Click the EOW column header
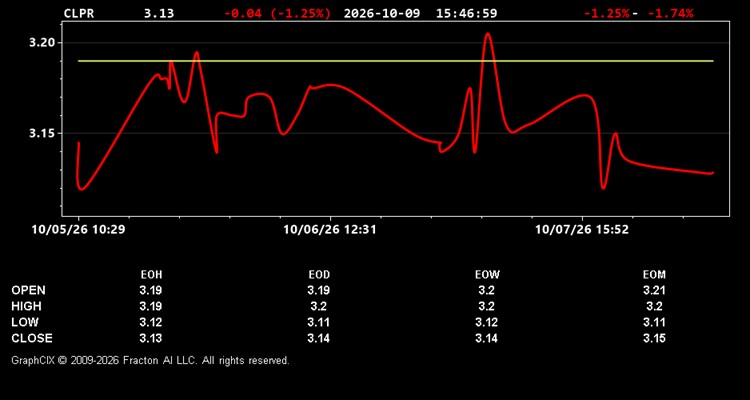Viewport: 750px width, 400px height. click(487, 275)
